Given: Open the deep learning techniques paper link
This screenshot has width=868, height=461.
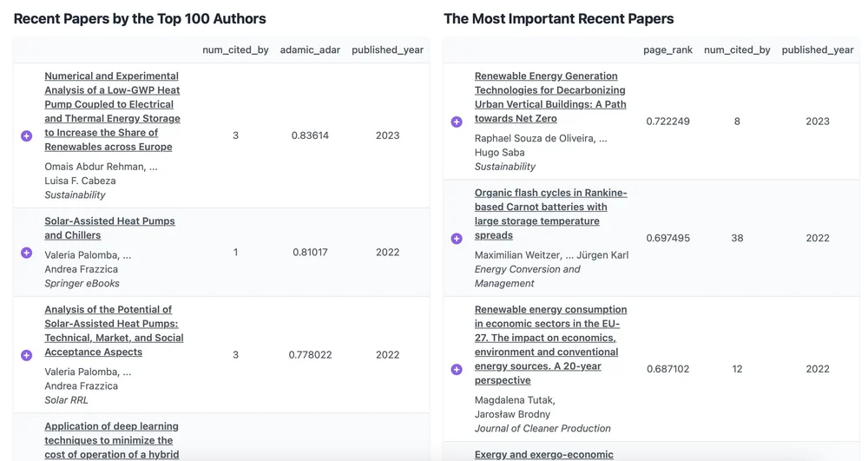Looking at the screenshot, I should [112, 440].
